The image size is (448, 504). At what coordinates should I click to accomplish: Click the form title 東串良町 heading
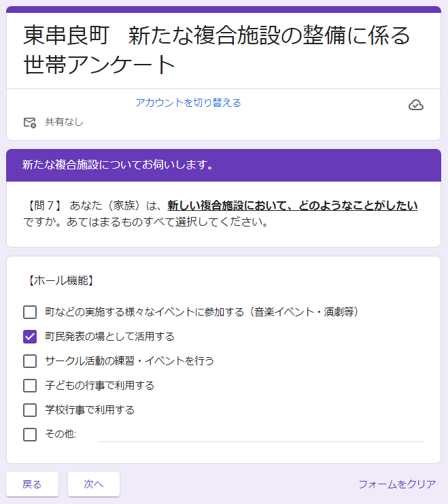tap(217, 49)
